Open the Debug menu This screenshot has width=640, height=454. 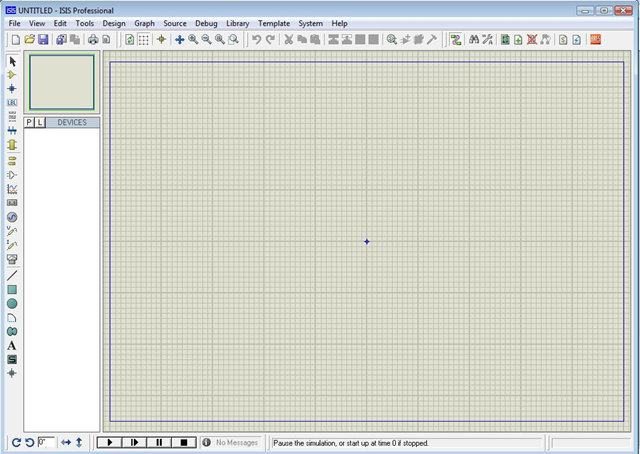click(206, 23)
